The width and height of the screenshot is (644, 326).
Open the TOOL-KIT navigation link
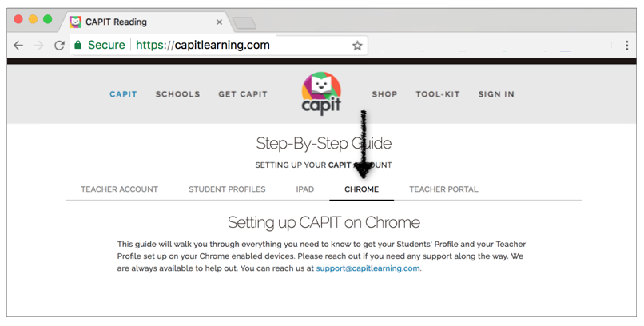coord(438,94)
